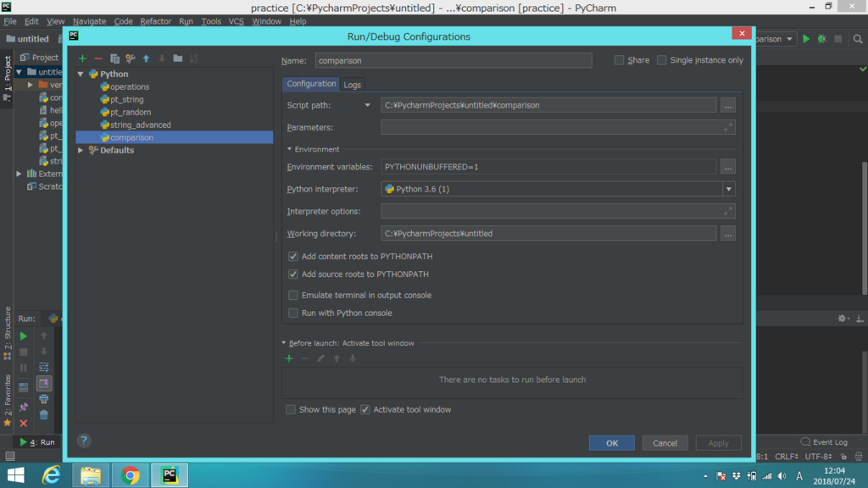The image size is (868, 488).
Task: Select the string_advanced configuration
Action: (140, 125)
